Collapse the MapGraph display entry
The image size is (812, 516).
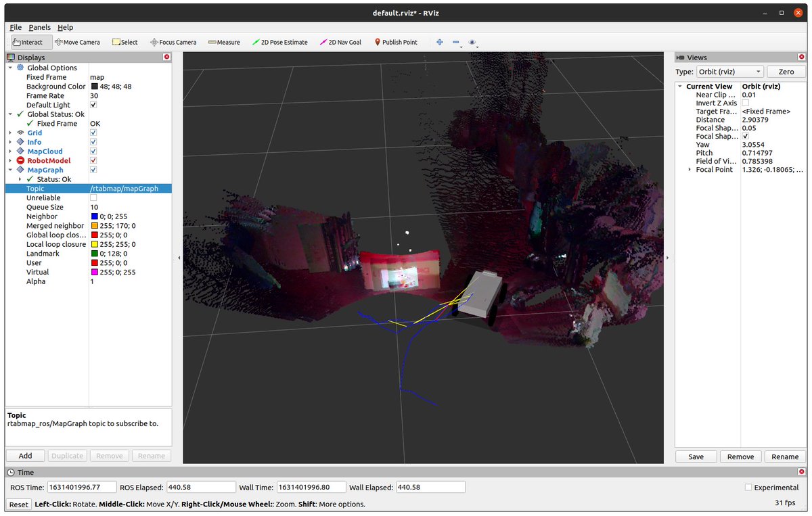[9, 170]
